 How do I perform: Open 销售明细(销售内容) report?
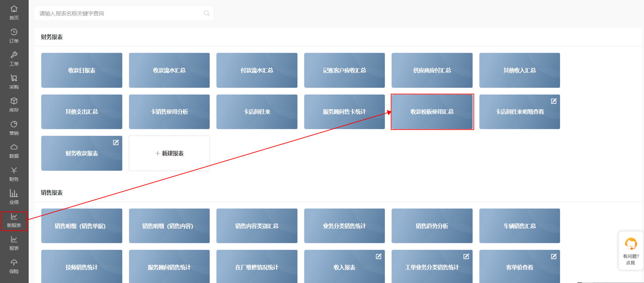[169, 226]
